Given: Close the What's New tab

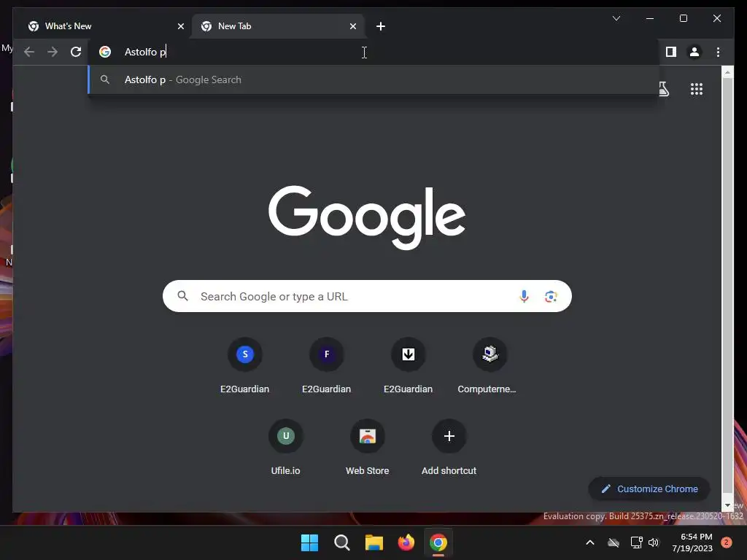Looking at the screenshot, I should [x=181, y=26].
